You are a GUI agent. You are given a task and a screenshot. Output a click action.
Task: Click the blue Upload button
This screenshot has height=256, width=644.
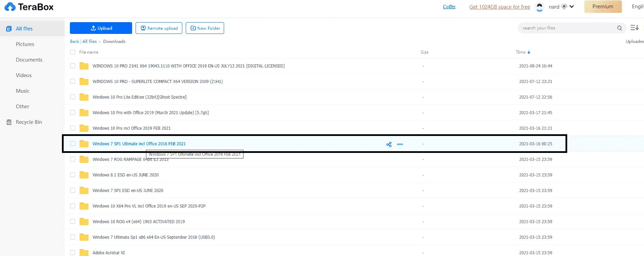tap(101, 28)
